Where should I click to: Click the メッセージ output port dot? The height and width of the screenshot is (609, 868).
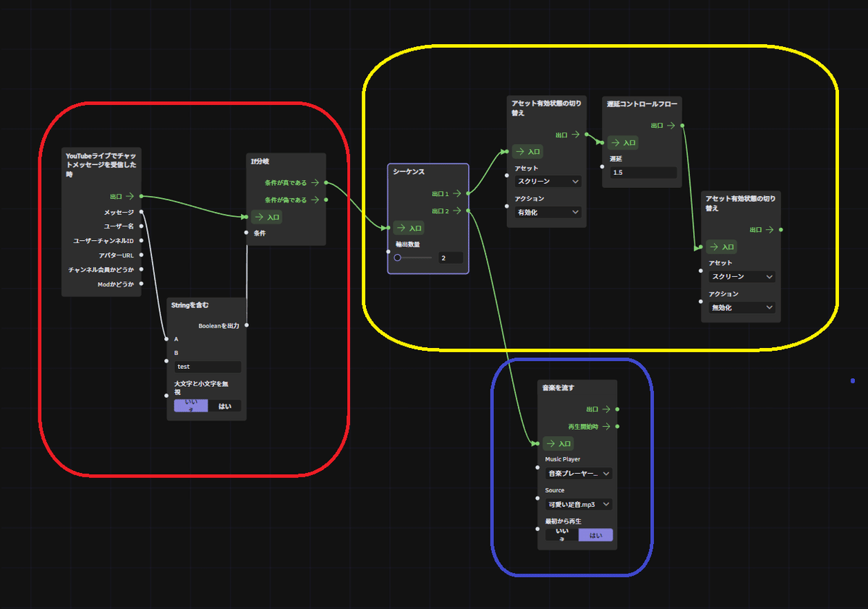[x=141, y=212]
